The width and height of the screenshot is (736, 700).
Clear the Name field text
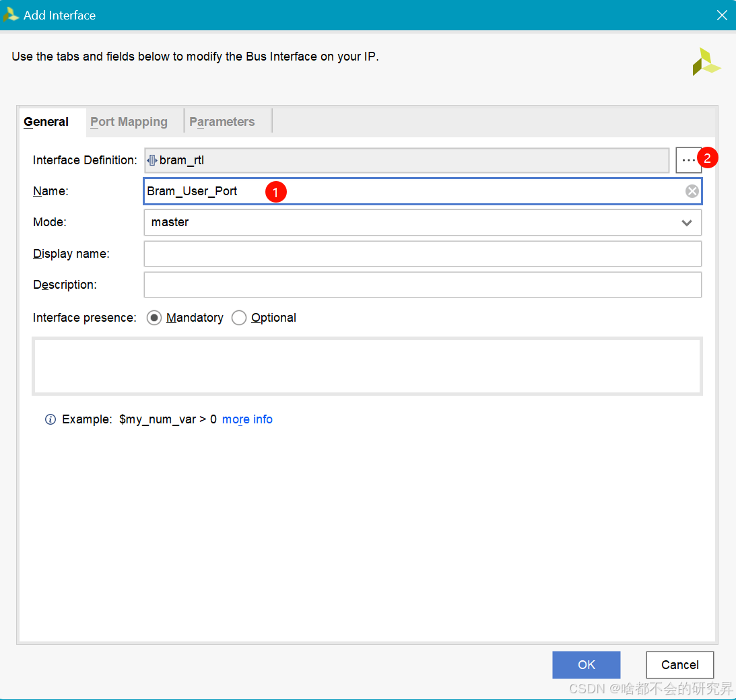(x=692, y=191)
